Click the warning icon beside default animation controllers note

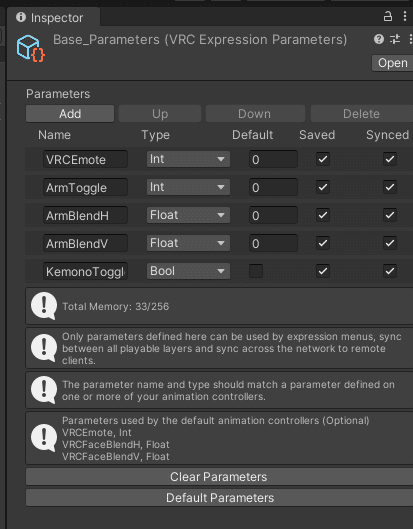pyautogui.click(x=44, y=438)
